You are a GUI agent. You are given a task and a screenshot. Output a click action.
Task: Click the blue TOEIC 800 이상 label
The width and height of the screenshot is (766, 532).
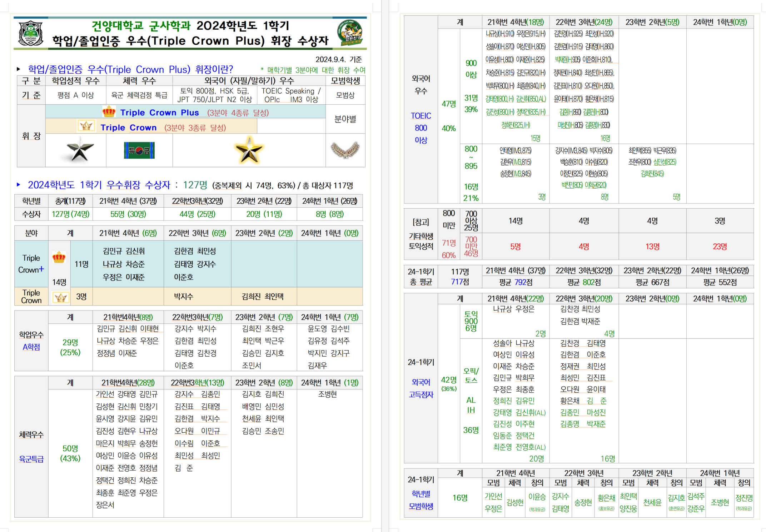(x=421, y=128)
